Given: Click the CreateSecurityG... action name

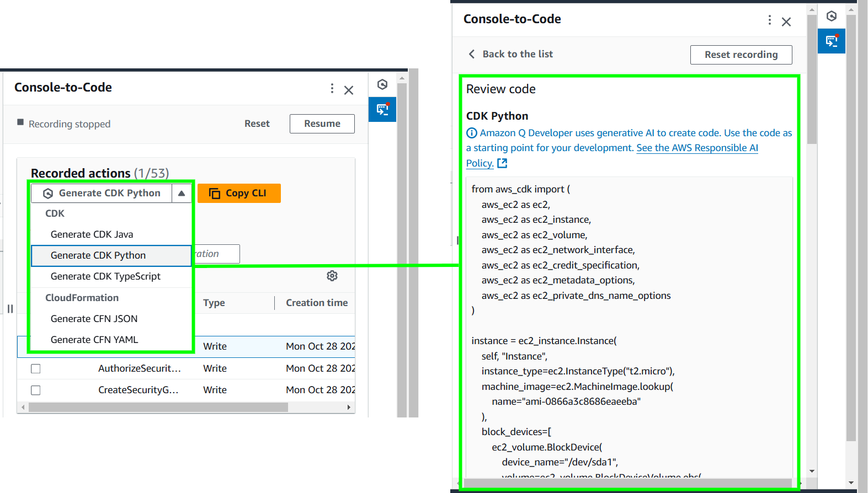Looking at the screenshot, I should tap(139, 390).
